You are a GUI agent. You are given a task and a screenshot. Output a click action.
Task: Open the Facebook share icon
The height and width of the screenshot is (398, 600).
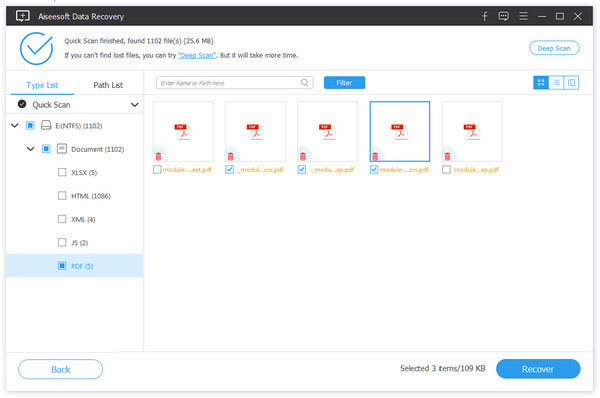point(484,16)
